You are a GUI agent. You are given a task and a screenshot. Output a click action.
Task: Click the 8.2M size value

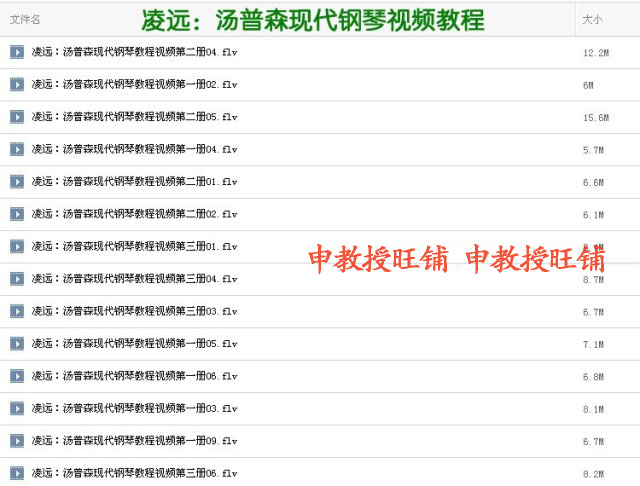(593, 474)
